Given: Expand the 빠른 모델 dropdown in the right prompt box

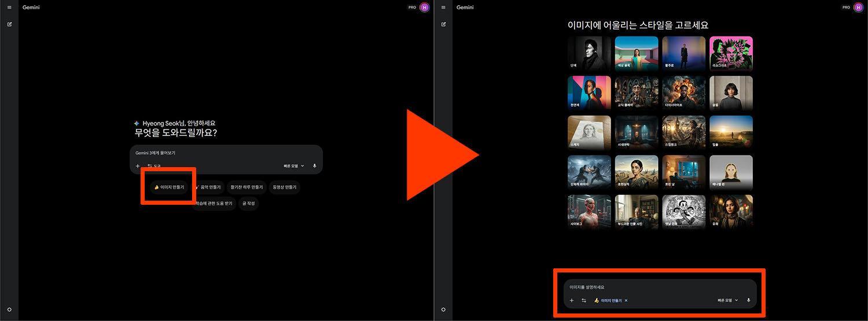Looking at the screenshot, I should pos(728,300).
